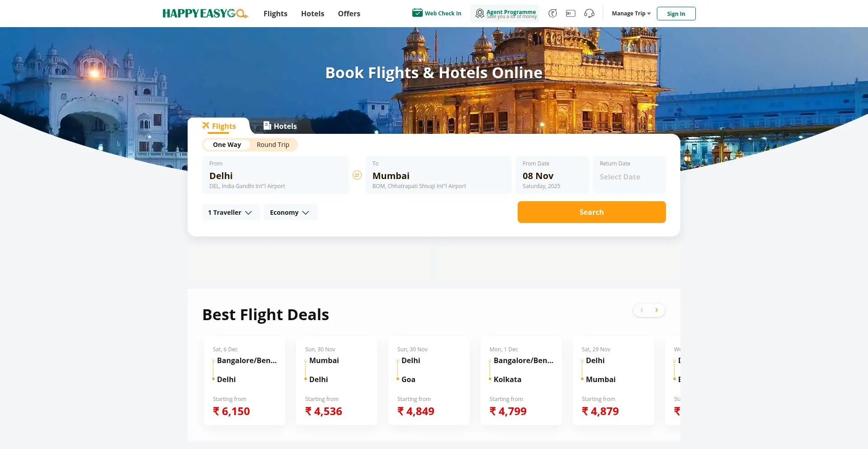Click the HappyEasyGo logo
Image resolution: width=868 pixels, height=449 pixels.
point(205,14)
